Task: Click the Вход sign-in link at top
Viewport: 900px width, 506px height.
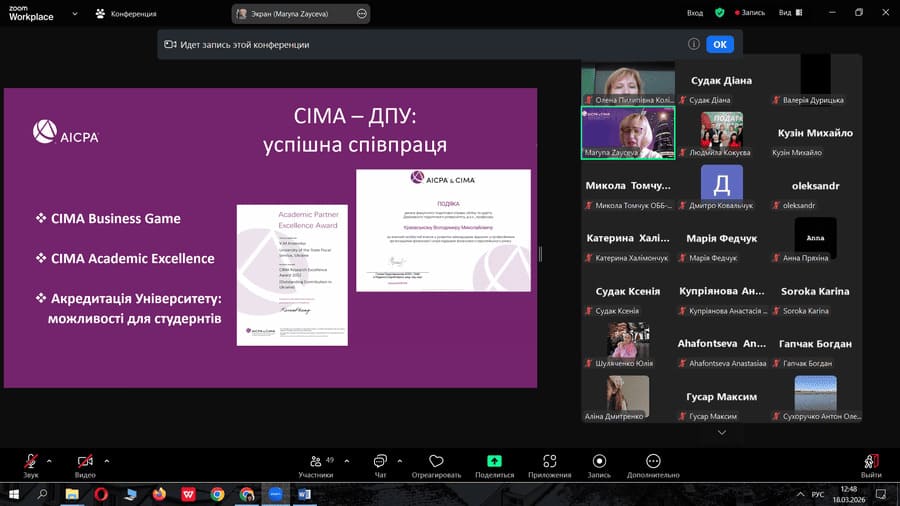Action: click(x=695, y=13)
